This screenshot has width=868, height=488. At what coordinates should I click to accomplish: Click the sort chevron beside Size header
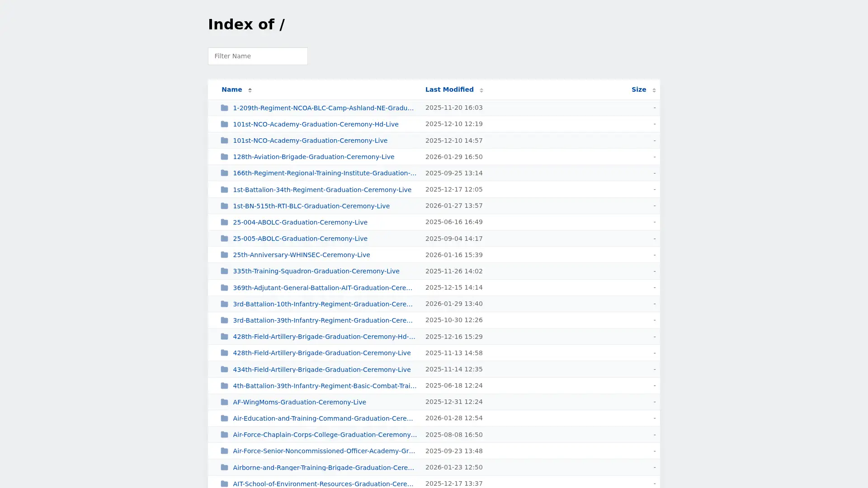coord(654,90)
